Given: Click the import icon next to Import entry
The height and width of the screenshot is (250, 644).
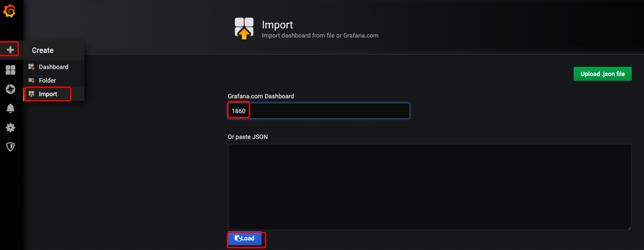Looking at the screenshot, I should point(31,94).
